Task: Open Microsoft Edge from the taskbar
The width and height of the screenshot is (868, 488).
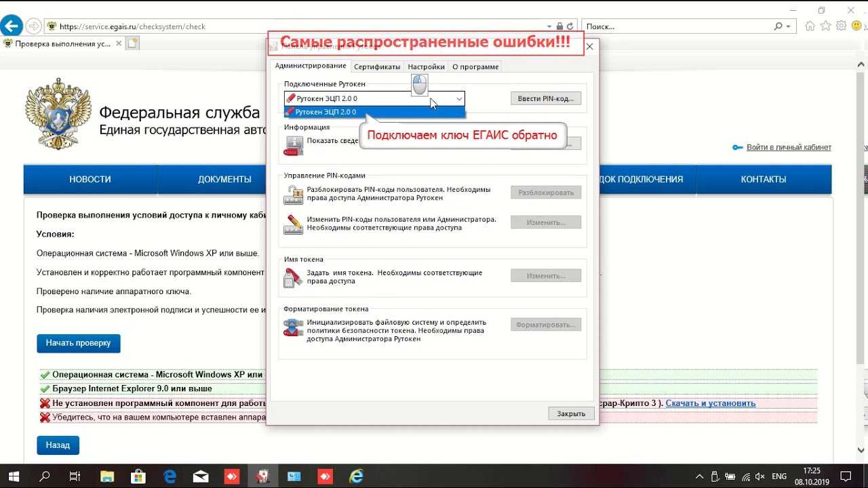Action: [170, 476]
